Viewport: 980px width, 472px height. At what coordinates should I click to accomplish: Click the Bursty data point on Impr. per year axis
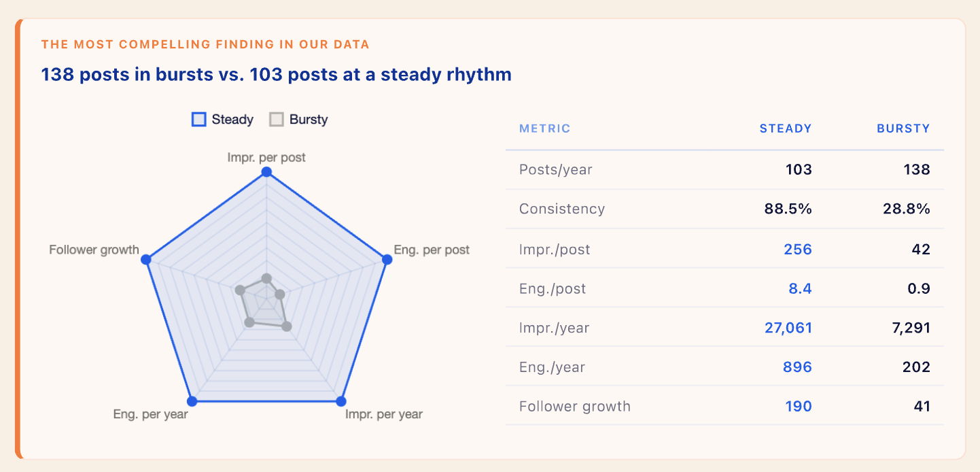(286, 326)
